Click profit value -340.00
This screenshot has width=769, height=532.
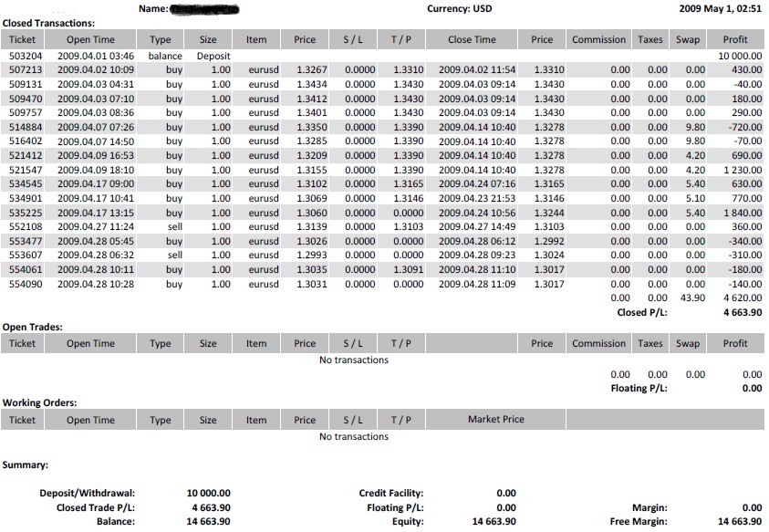click(745, 241)
